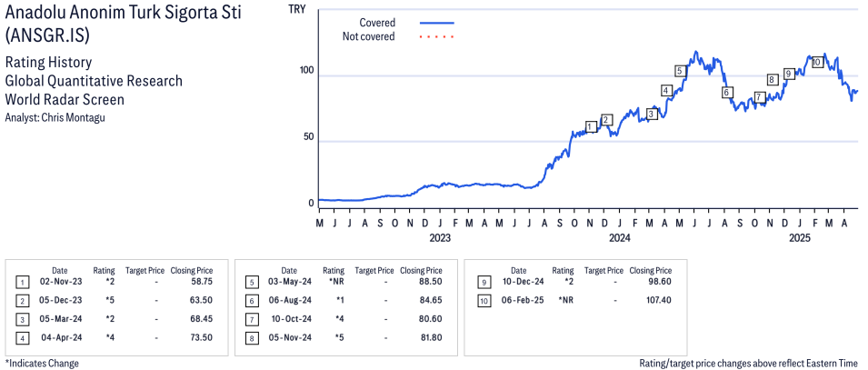Click the TRY currency axis label
The image size is (868, 370).
(x=298, y=9)
